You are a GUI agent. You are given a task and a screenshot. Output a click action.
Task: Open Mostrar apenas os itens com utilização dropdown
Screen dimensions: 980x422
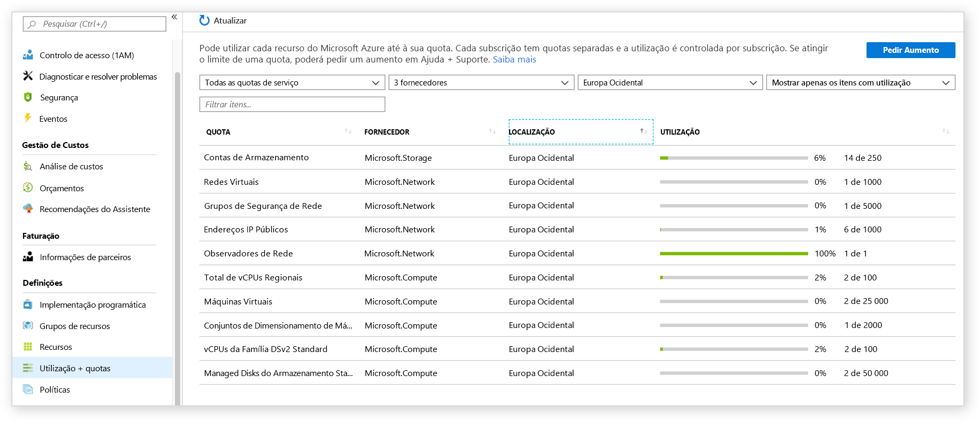pos(860,82)
